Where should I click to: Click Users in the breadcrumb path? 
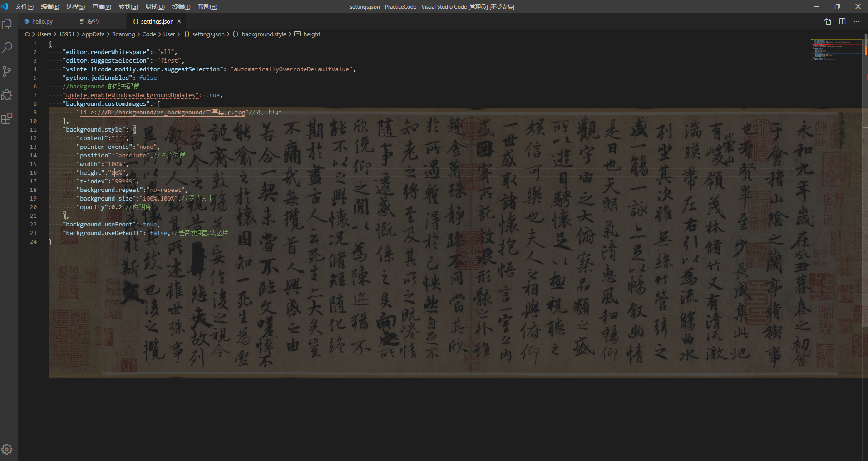pyautogui.click(x=44, y=34)
